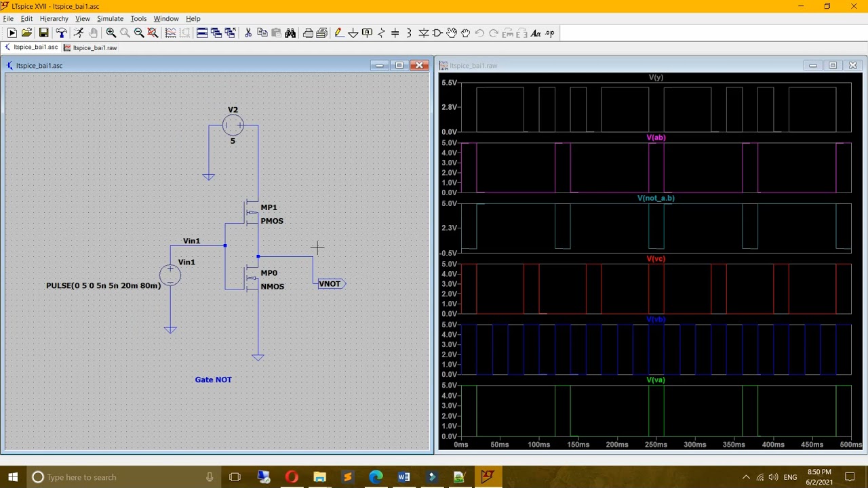Click the Cut scissors icon

[248, 33]
